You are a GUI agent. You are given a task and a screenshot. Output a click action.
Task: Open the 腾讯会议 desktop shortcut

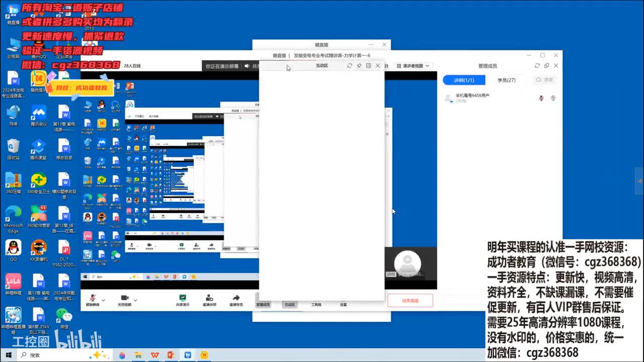coord(38,116)
